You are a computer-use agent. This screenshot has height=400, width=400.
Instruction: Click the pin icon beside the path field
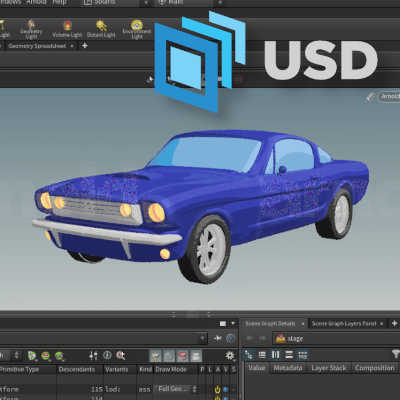(217, 339)
